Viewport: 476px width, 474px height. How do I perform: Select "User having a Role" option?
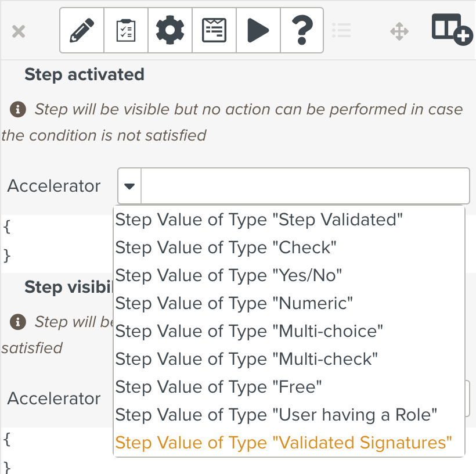pyautogui.click(x=276, y=415)
